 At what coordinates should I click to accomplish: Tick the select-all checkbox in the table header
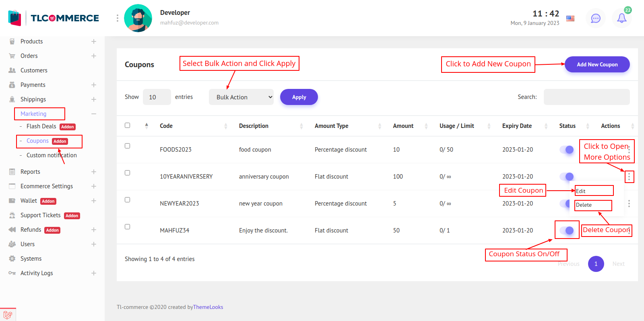(x=127, y=126)
